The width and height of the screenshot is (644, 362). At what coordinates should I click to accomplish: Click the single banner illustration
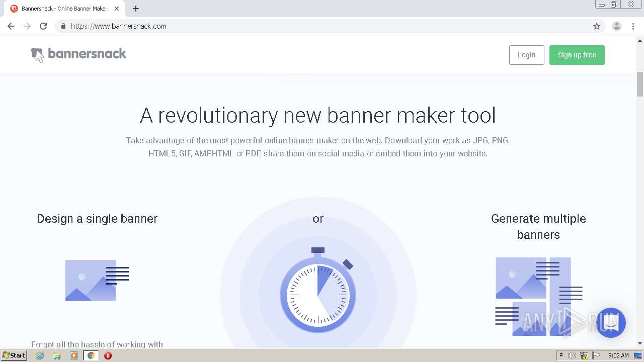click(97, 281)
